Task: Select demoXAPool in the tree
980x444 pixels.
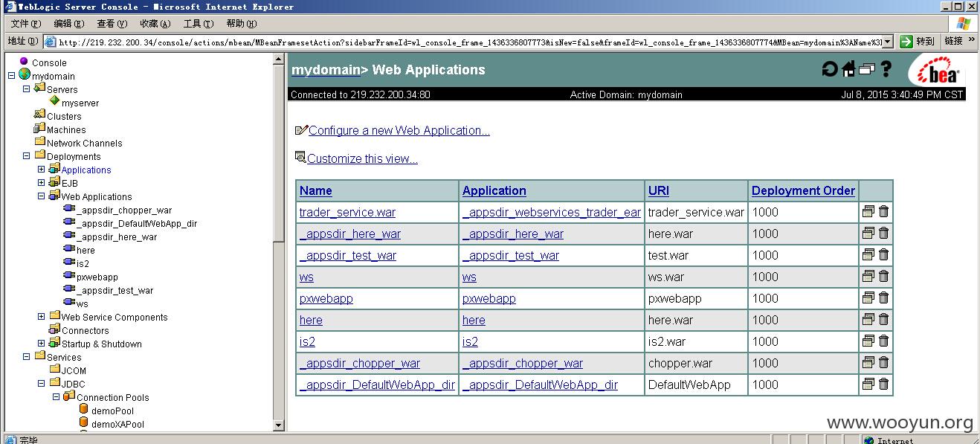Action: pos(117,425)
